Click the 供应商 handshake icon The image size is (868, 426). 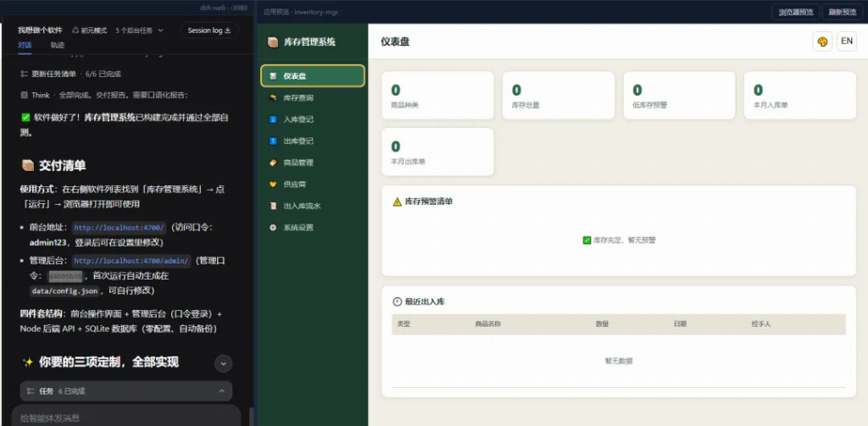(273, 185)
